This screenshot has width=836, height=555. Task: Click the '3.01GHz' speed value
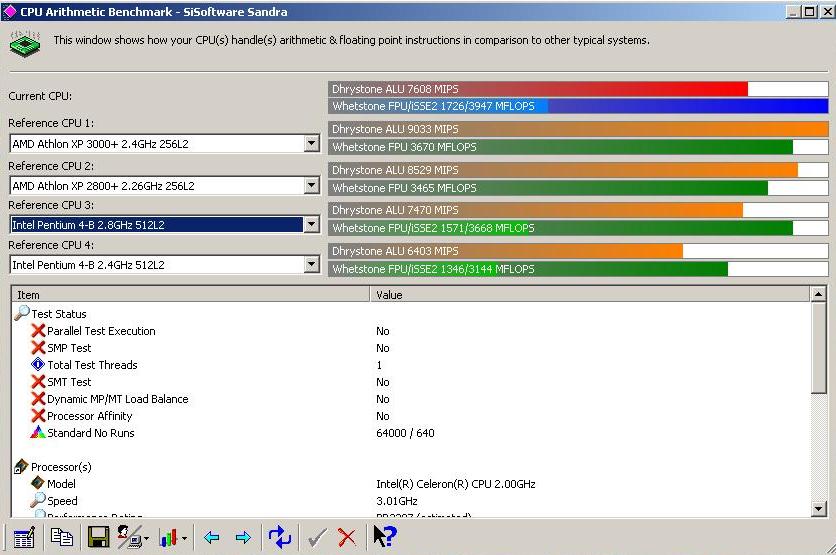(397, 501)
